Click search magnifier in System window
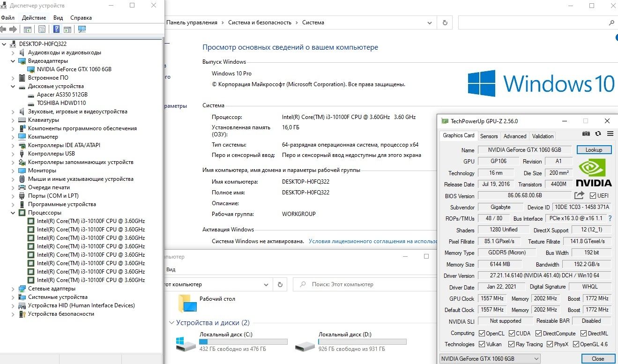This screenshot has width=618, height=364. point(611,22)
